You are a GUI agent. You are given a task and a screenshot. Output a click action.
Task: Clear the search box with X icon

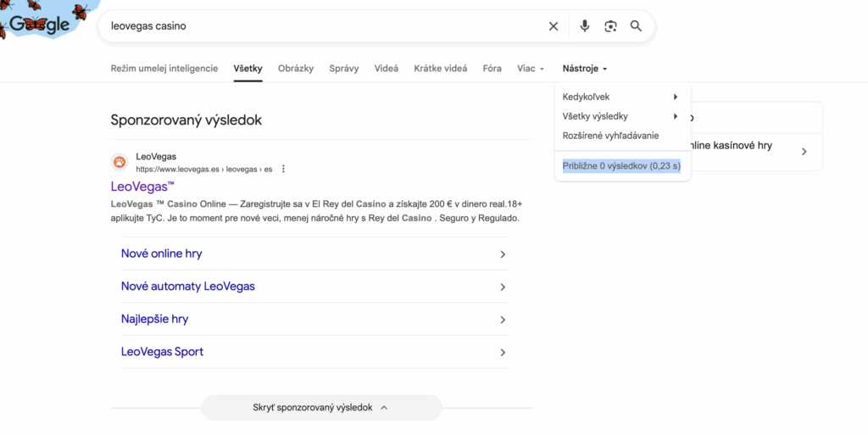click(x=554, y=26)
